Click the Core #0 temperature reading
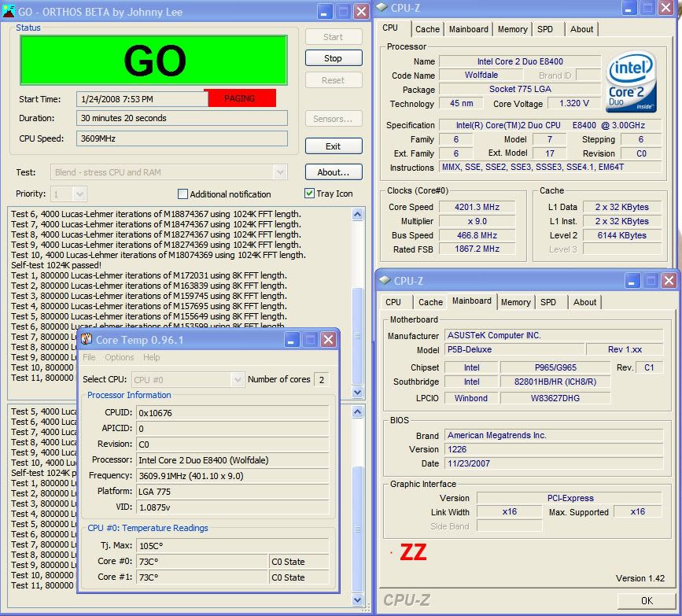Viewport: 682px width, 616px height. coord(202,562)
